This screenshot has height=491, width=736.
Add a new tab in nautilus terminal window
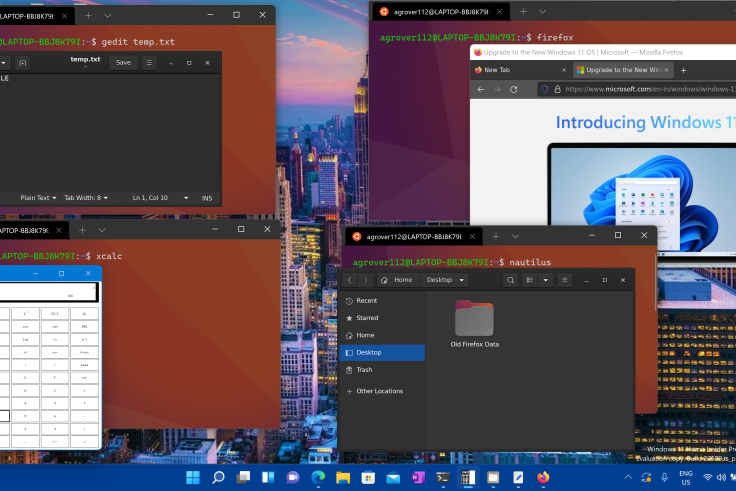[x=496, y=236]
